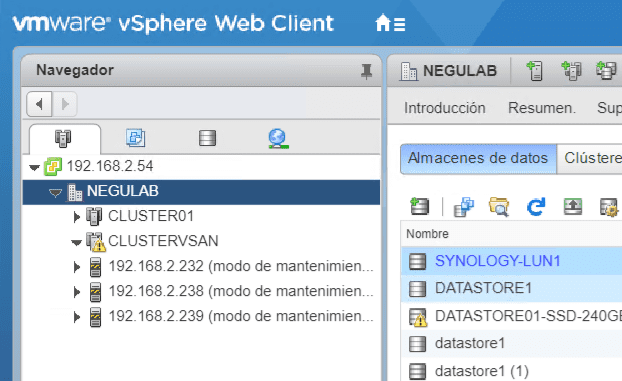The width and height of the screenshot is (622, 381).
Task: Click the vCenter icon beside 192.168.2.54
Action: (53, 166)
